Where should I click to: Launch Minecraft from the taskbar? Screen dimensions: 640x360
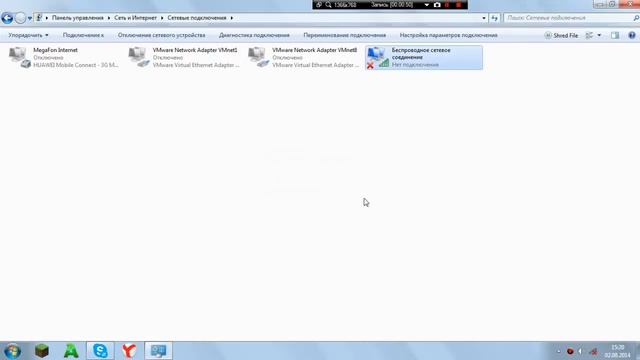pos(42,351)
